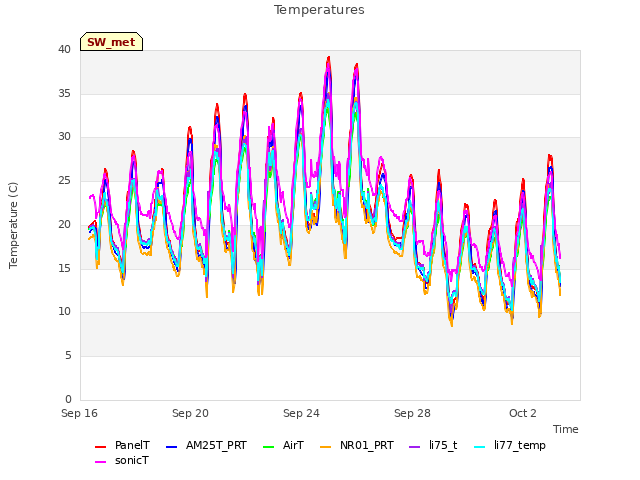Click the 30 y-axis tick label
This screenshot has width=640, height=480.
[x=64, y=137]
